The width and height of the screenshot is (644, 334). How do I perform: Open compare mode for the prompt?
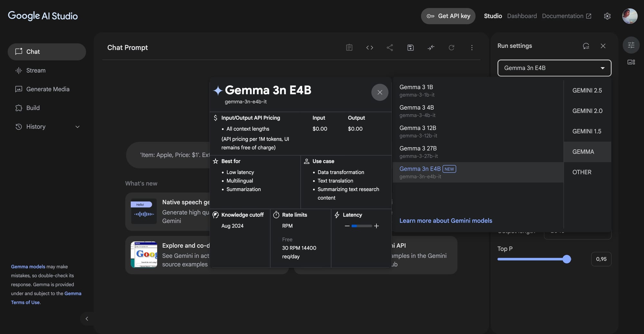(x=431, y=47)
